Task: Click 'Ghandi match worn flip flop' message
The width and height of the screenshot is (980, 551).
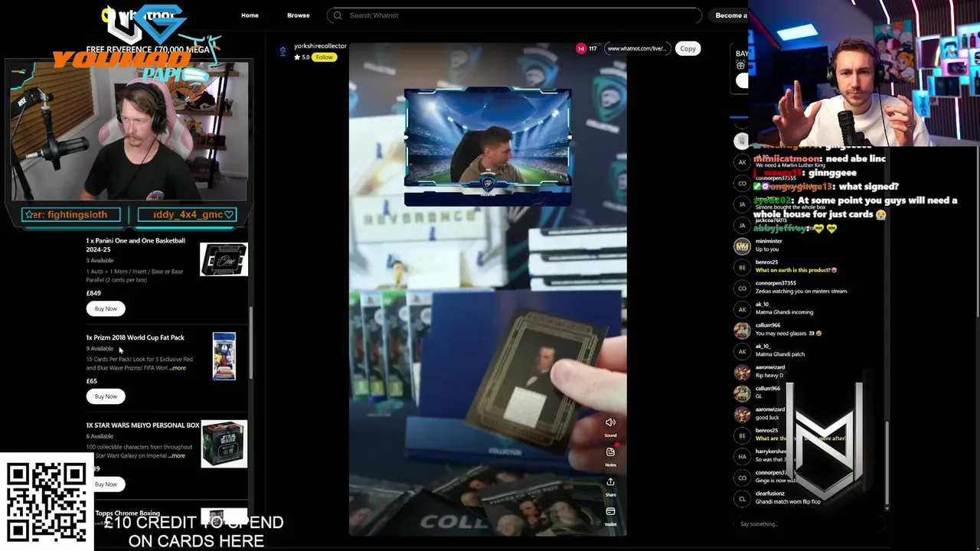Action: 788,501
